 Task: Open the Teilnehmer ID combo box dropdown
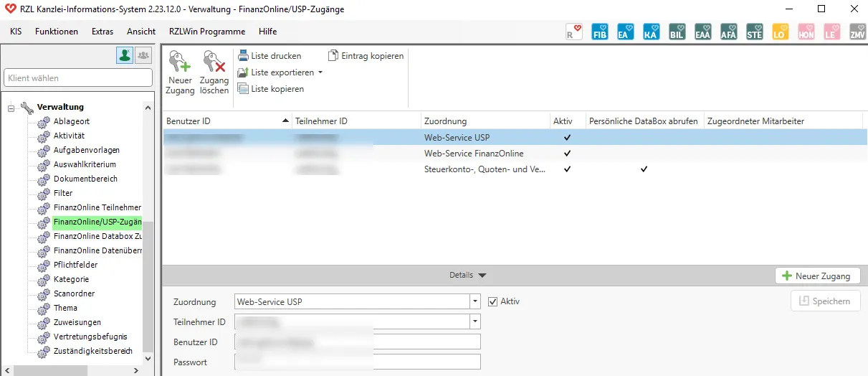[x=475, y=321]
